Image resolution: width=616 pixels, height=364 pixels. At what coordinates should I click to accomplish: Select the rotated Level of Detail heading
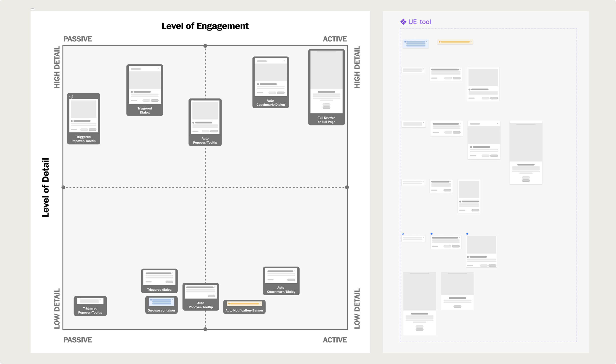(x=46, y=188)
